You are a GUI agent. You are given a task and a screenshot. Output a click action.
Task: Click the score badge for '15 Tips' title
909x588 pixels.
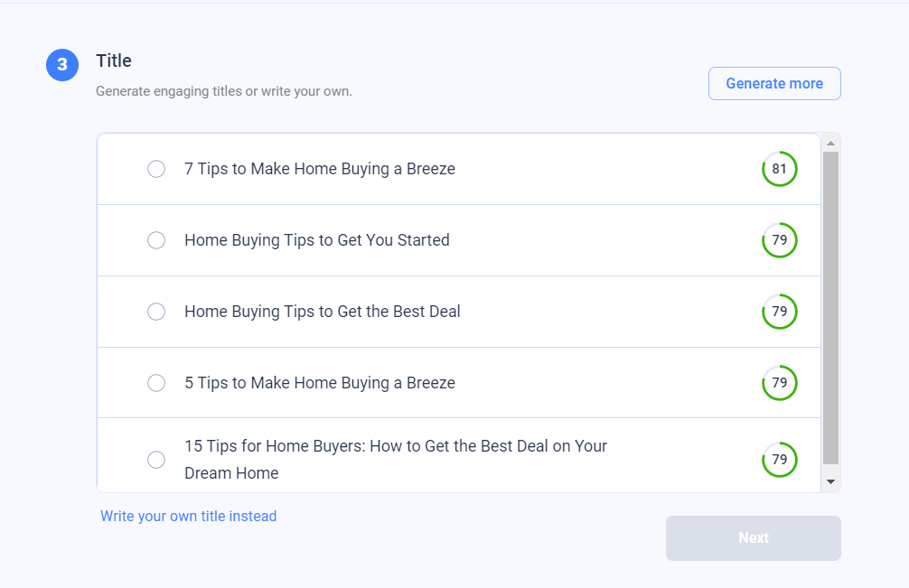(779, 460)
